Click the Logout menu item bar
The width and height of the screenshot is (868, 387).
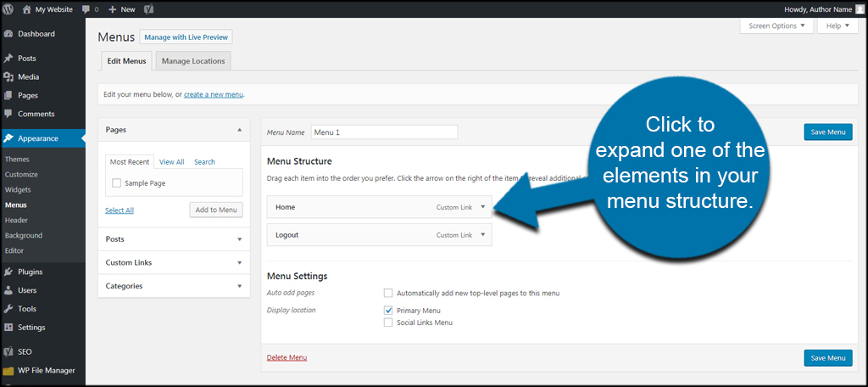(379, 234)
